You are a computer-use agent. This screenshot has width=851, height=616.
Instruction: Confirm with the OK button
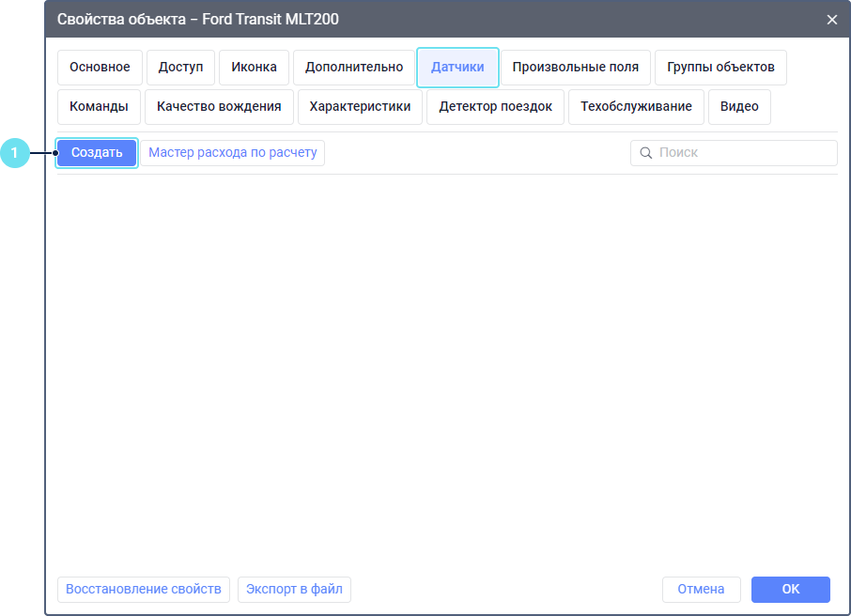pyautogui.click(x=791, y=590)
